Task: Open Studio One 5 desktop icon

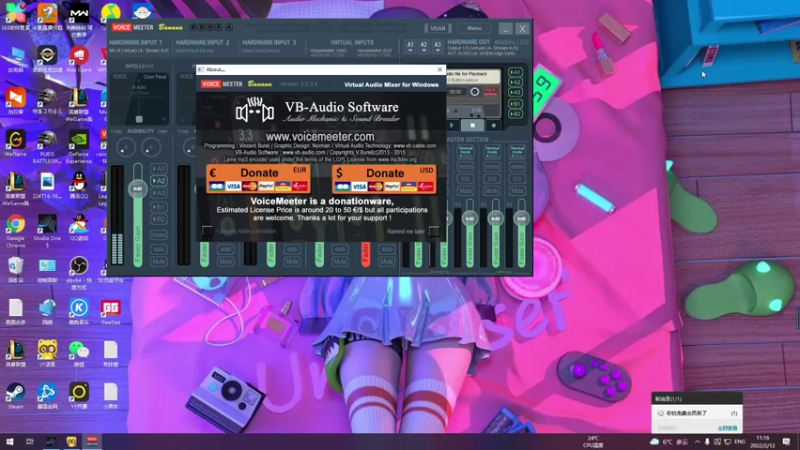Action: pos(47,231)
